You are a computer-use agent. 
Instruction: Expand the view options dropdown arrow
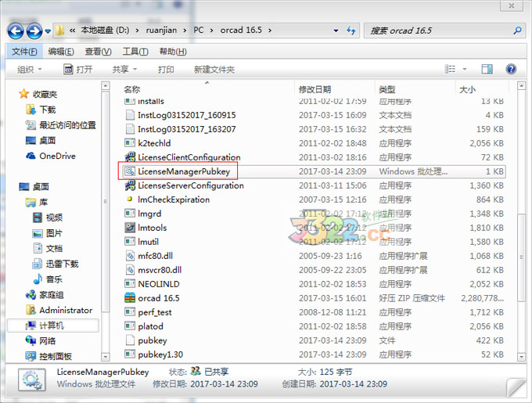pos(465,69)
